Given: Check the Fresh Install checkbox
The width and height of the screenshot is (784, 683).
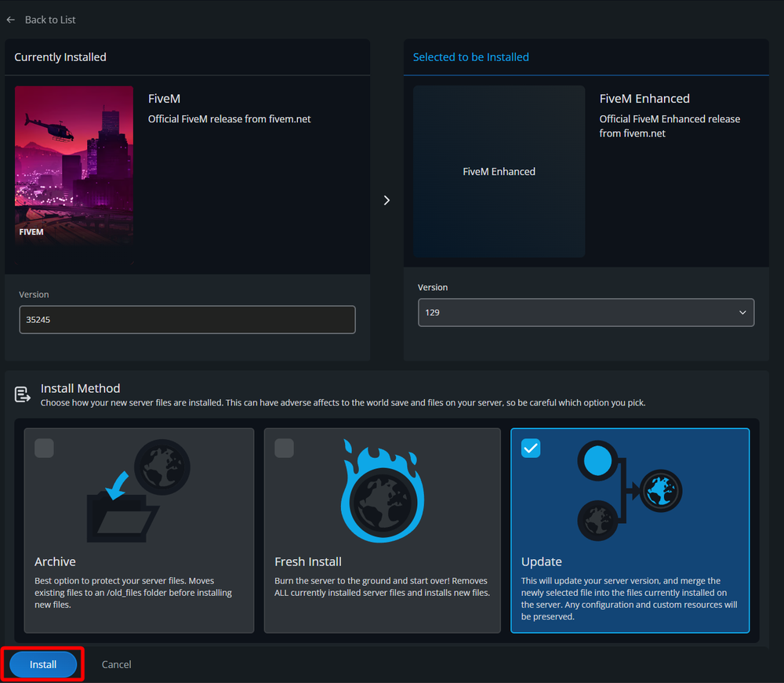Looking at the screenshot, I should pyautogui.click(x=284, y=448).
